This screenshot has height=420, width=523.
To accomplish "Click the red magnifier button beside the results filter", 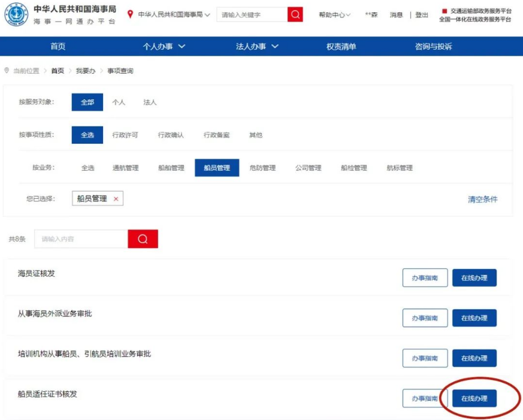I will pyautogui.click(x=143, y=238).
